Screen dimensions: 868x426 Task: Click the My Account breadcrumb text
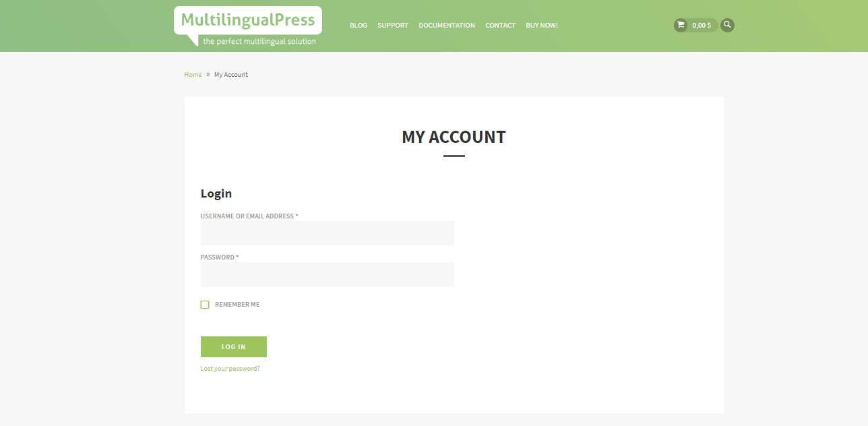(231, 75)
